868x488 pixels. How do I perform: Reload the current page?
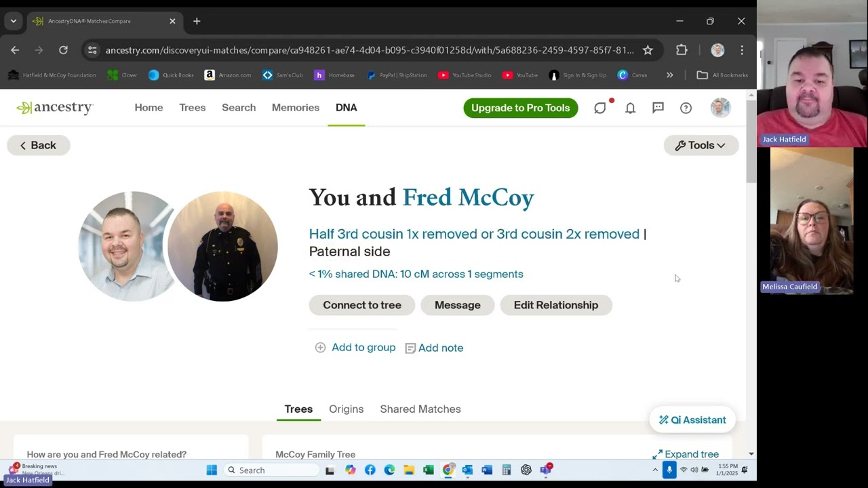pos(63,50)
